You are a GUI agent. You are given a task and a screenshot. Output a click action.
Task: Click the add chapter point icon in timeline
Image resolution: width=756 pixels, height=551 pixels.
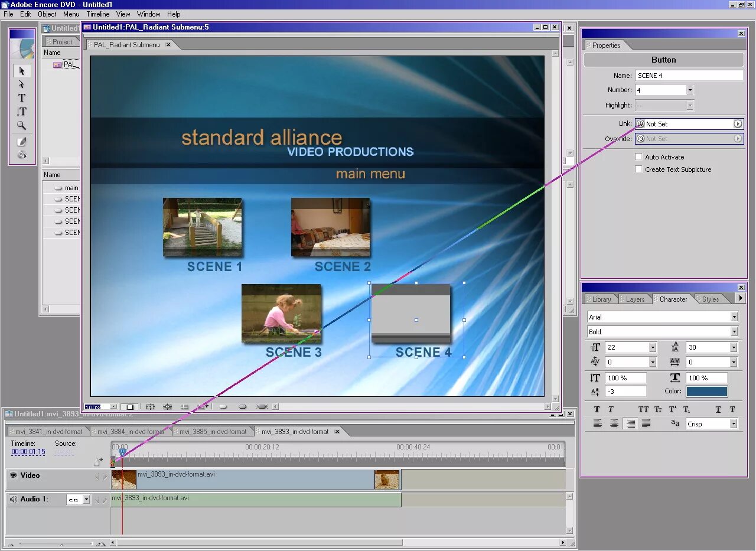tap(99, 461)
